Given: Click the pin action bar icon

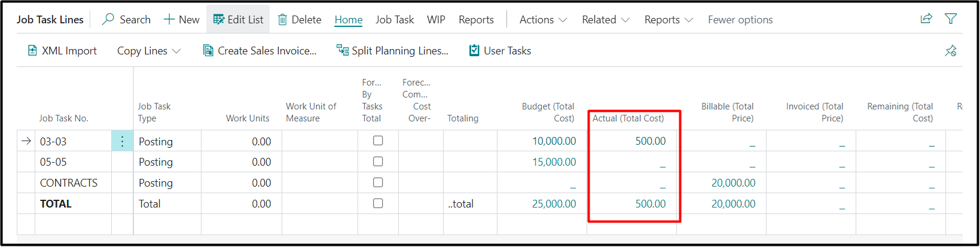Looking at the screenshot, I should coord(950,51).
